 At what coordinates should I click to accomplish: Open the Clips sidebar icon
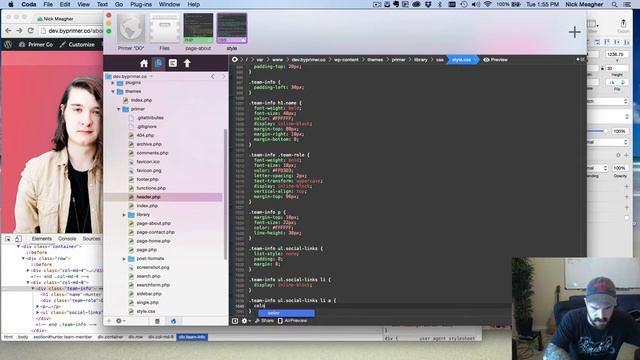pos(173,63)
